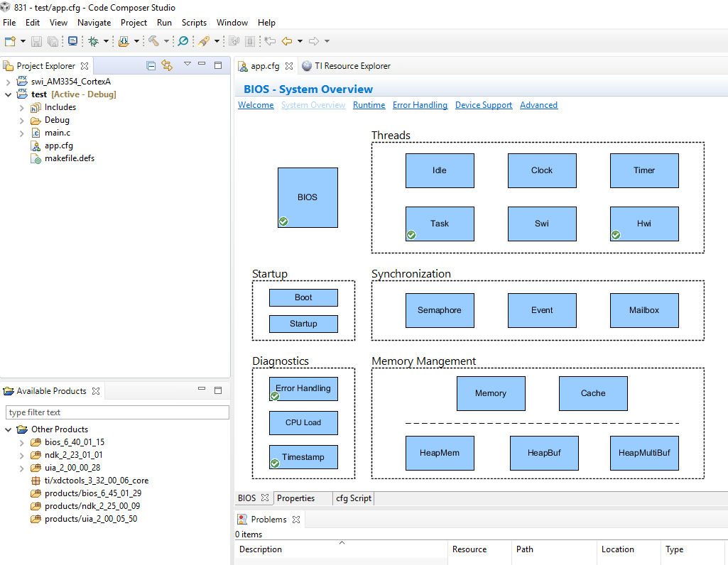728x565 pixels.
Task: Open the HeapMem module block
Action: point(440,453)
